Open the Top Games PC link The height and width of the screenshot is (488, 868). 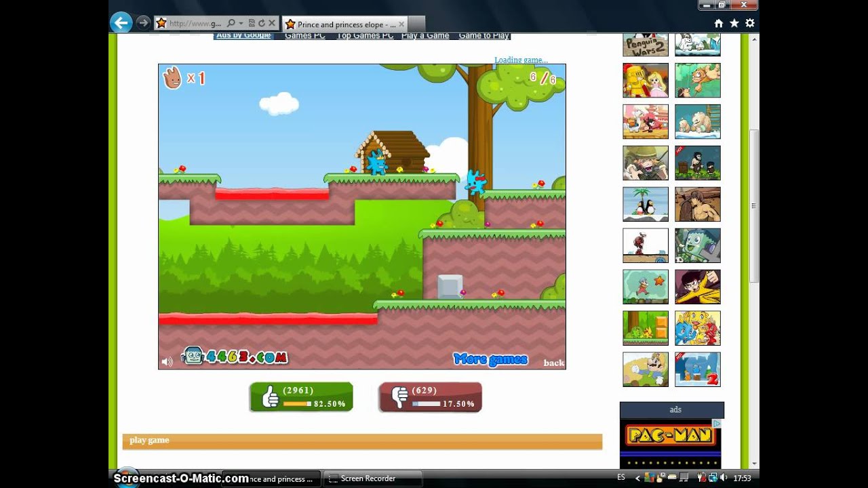365,35
